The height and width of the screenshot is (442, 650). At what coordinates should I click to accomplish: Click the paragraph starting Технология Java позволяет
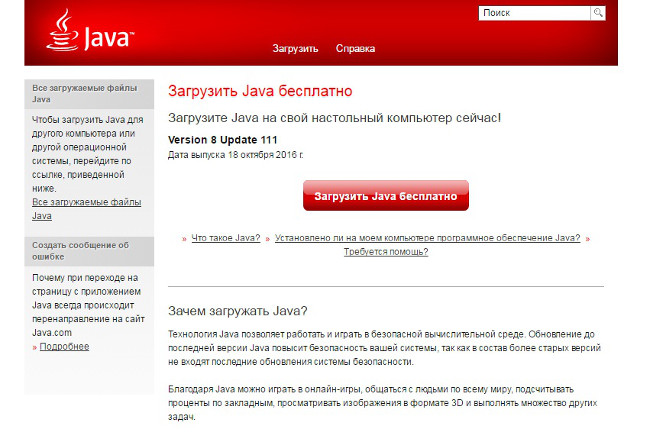pos(384,348)
